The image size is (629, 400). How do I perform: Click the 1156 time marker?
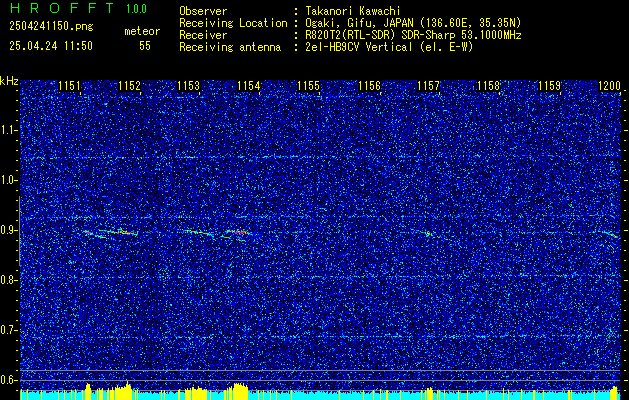coord(369,86)
